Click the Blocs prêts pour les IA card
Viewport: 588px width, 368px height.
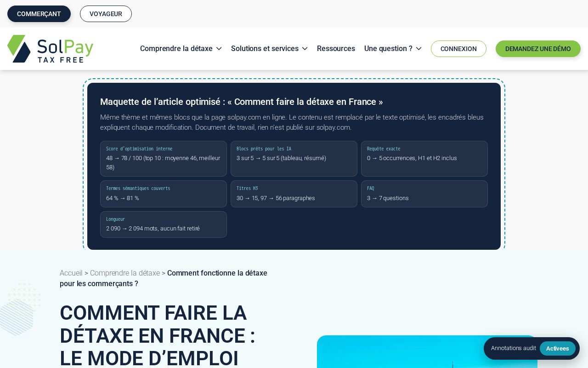click(294, 159)
